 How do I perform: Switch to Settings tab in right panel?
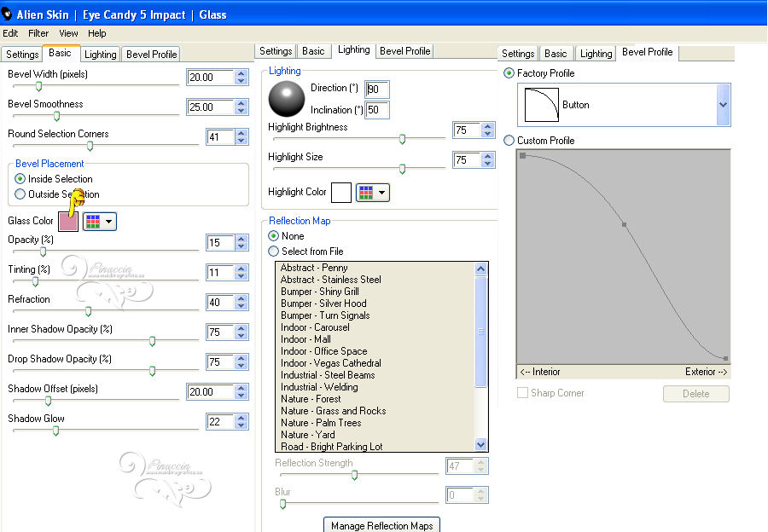pos(518,54)
